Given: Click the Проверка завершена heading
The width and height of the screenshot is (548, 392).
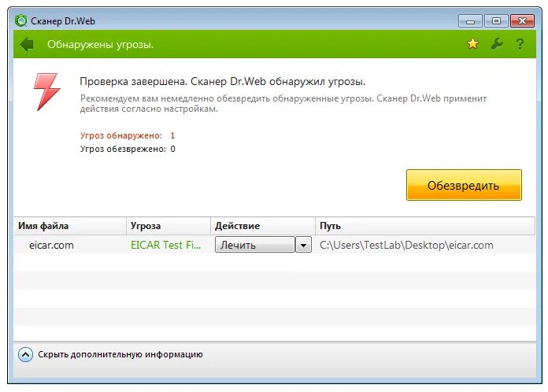Looking at the screenshot, I should 222,81.
